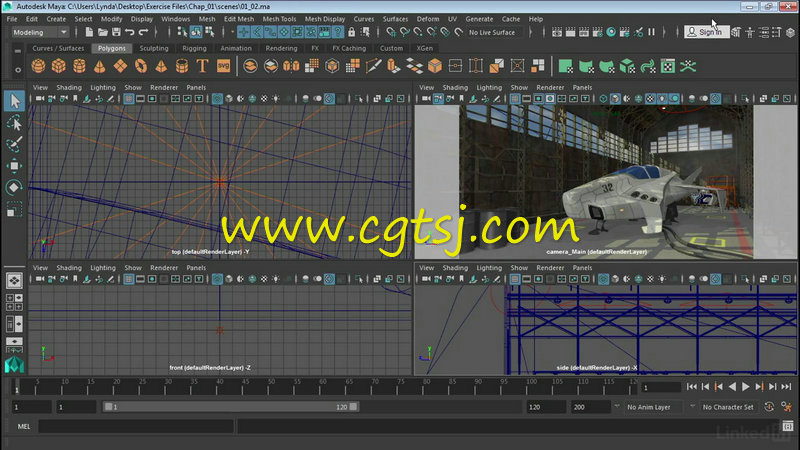Open Renderer menu in camera_Main panel
This screenshot has width=800, height=450.
pos(550,87)
